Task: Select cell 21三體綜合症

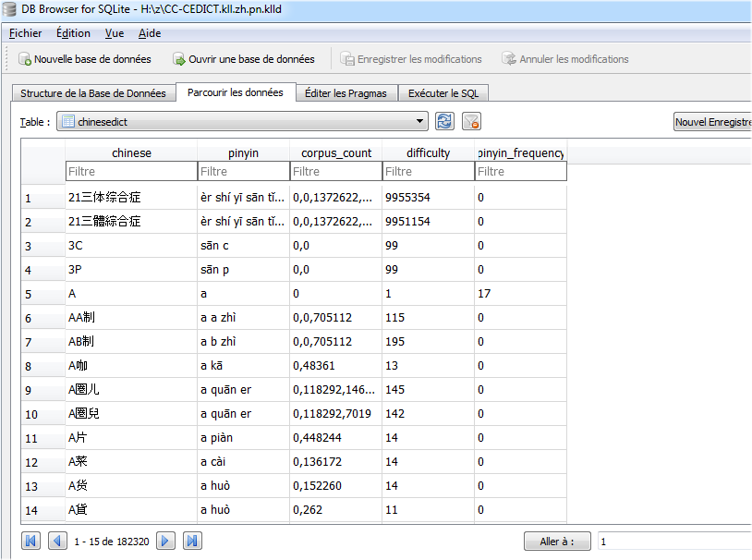Action: click(131, 221)
